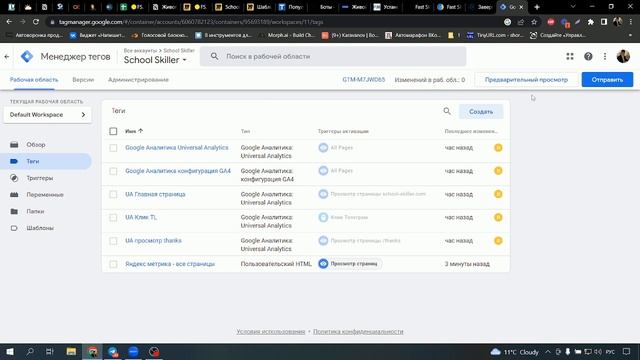640x360 pixels.
Task: Open Google Аналитика конфигурация GA4 tag
Action: coord(178,171)
